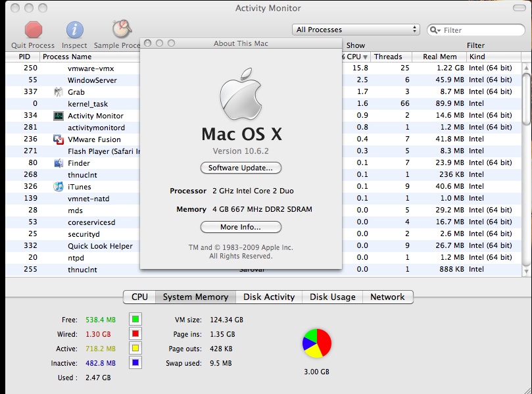Select the Quick Look Helper process row
Viewport: 532px width, 394px height.
click(x=263, y=246)
